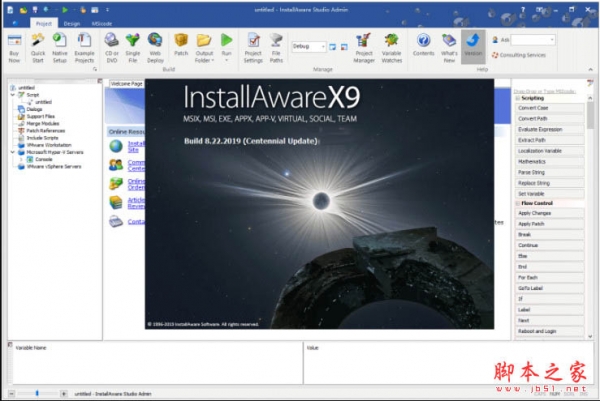The height and width of the screenshot is (401, 600).
Task: Build as Web Deploy
Action: coord(155,48)
